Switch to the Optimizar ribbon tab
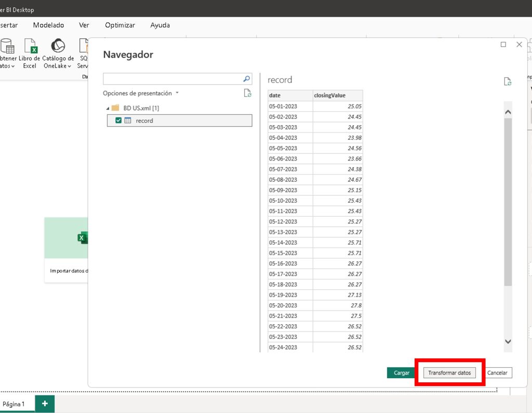The height and width of the screenshot is (413, 532). click(x=119, y=25)
